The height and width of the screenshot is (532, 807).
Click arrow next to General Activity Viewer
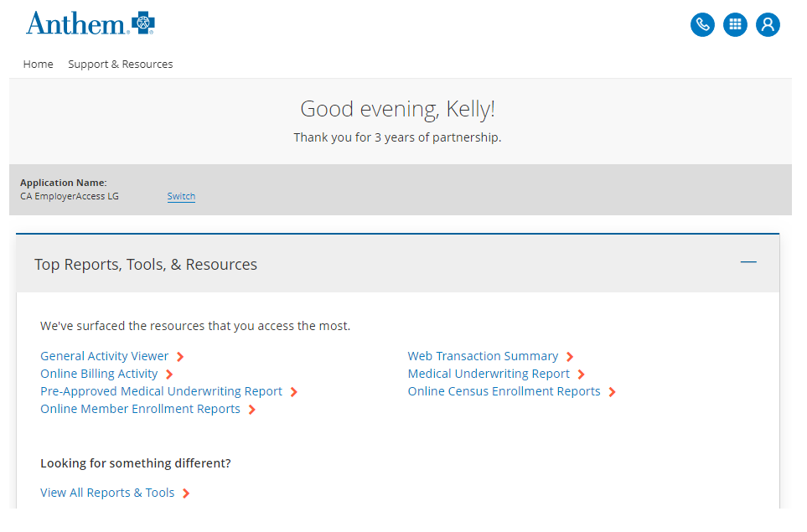click(180, 357)
